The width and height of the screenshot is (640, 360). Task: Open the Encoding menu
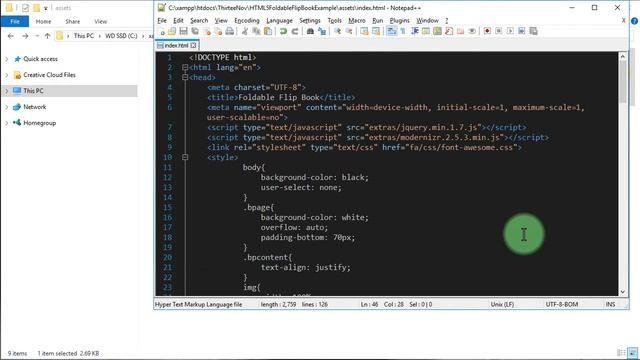(x=247, y=20)
